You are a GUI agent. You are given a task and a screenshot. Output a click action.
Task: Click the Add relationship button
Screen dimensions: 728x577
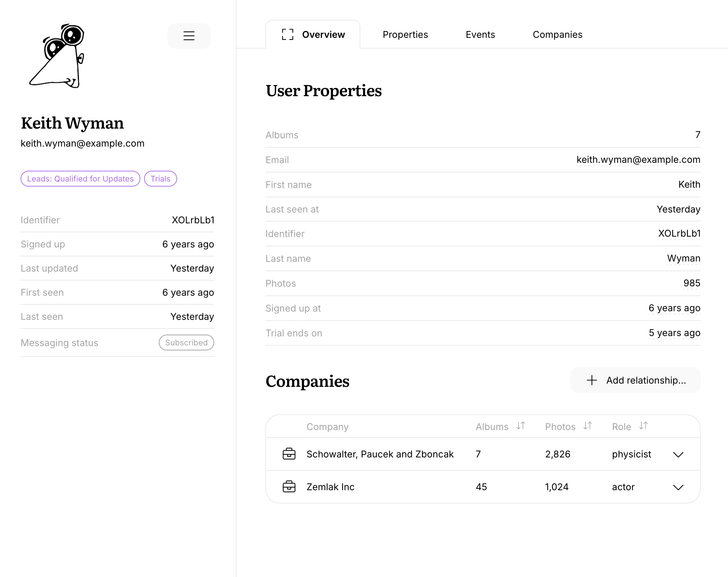coord(635,380)
